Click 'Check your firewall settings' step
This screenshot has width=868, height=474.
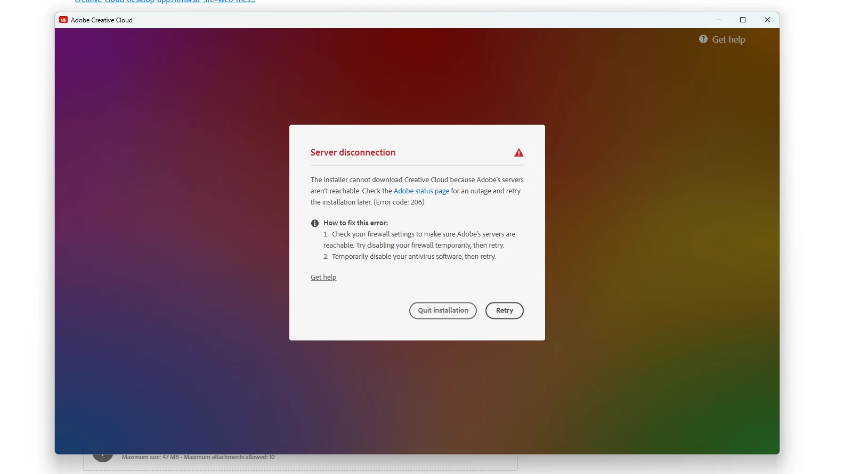(x=419, y=240)
